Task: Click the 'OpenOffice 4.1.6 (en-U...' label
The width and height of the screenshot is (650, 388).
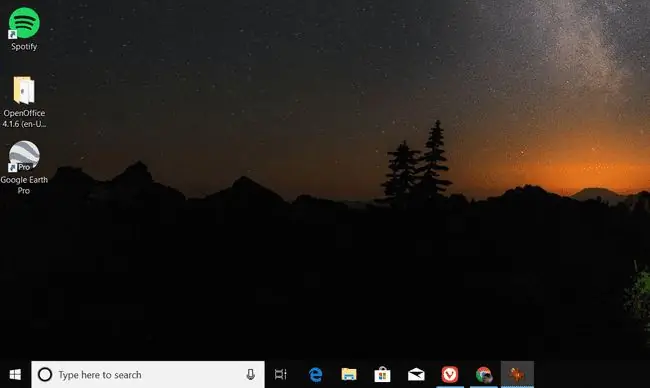Action: click(24, 119)
